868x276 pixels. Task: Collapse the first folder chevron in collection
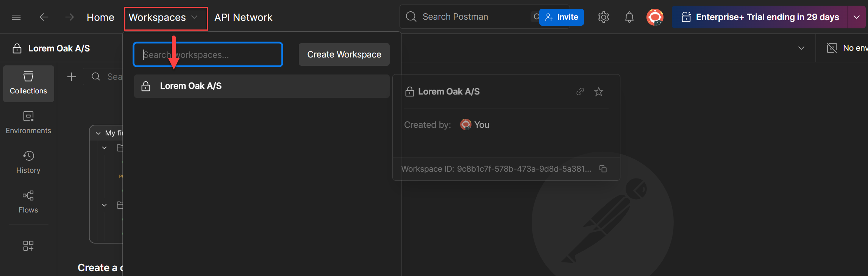pos(105,148)
